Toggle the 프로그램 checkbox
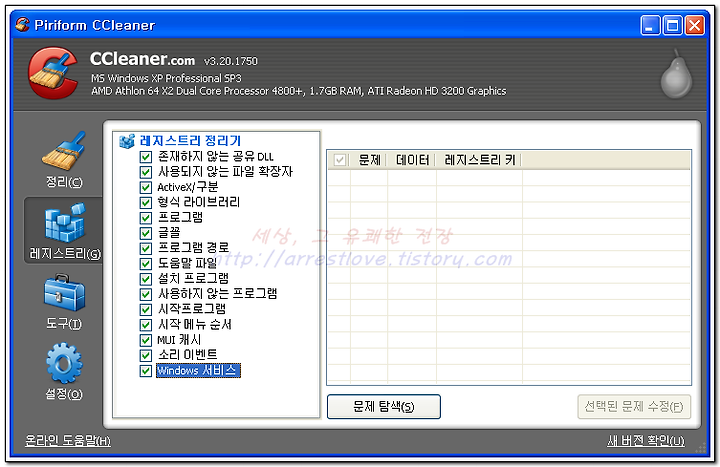This screenshot has width=720, height=467. click(x=146, y=218)
